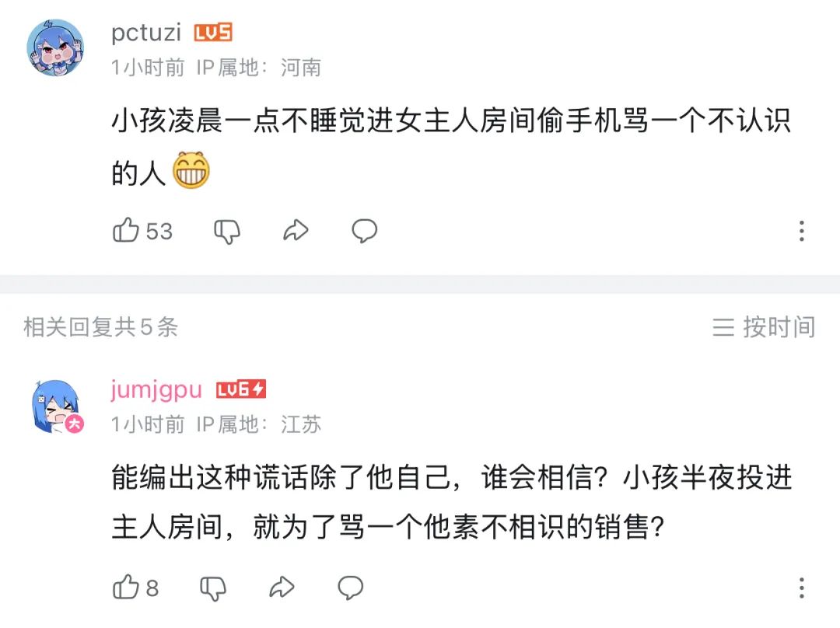Dislike pctuzi's comment with thumbs-down
Screen dimensions: 840x628
[227, 231]
